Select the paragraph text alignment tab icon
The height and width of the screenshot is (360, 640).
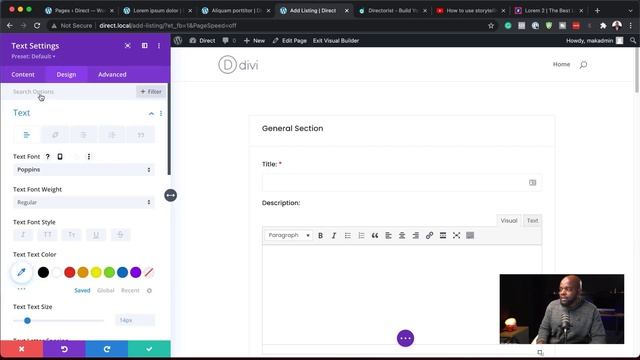(x=27, y=135)
